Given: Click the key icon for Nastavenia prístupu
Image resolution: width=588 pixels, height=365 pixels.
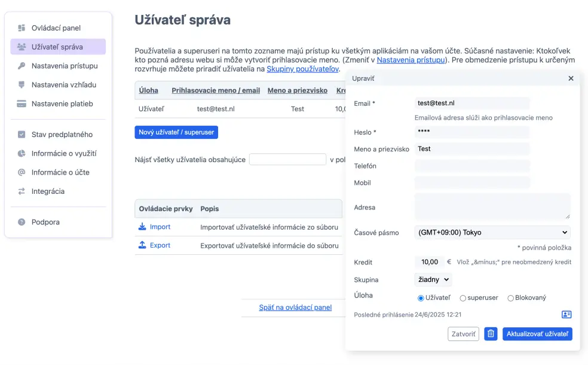Looking at the screenshot, I should coord(21,66).
